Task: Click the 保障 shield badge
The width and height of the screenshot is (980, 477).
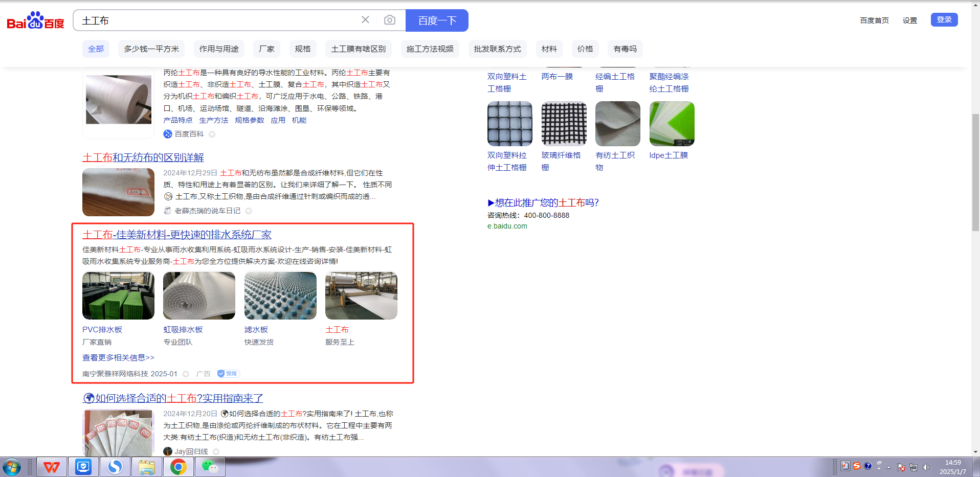Action: [x=228, y=374]
